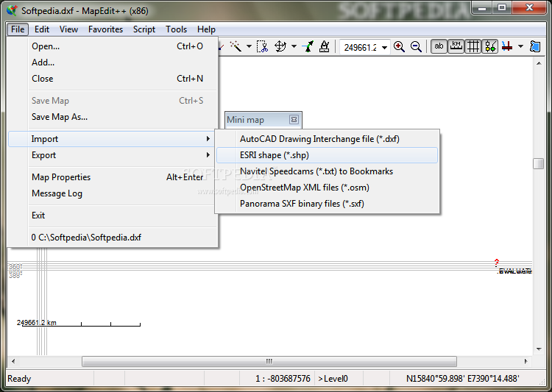
Task: Click the horizontal scrollbar right arrow
Action: (x=526, y=361)
